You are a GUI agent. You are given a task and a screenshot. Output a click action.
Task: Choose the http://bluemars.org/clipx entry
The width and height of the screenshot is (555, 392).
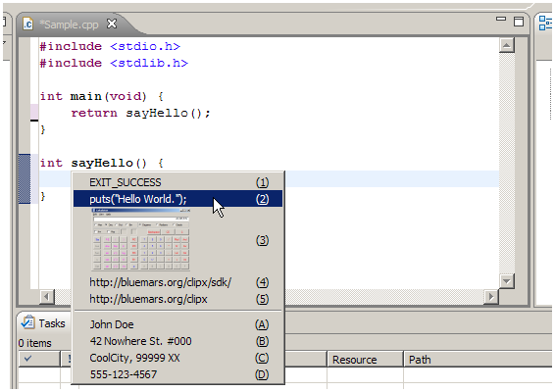coord(177,299)
